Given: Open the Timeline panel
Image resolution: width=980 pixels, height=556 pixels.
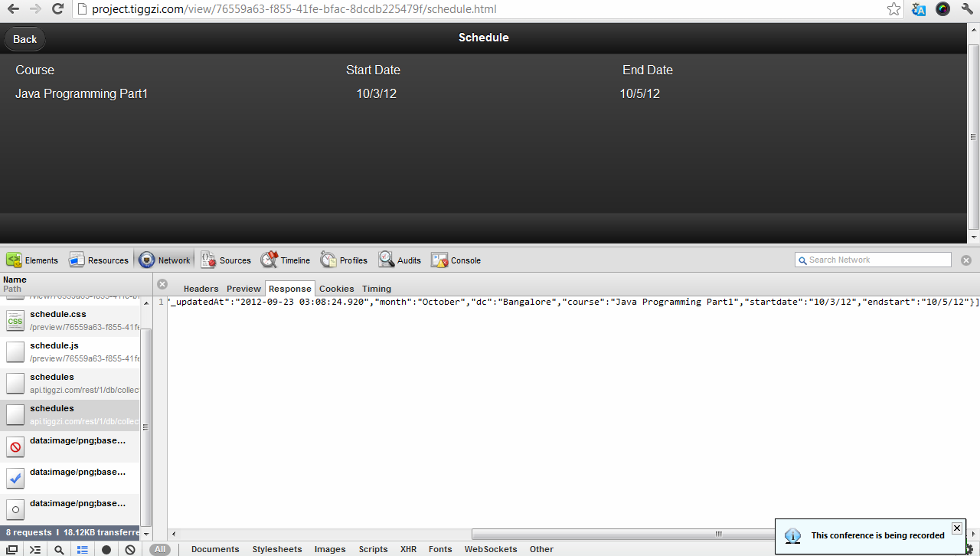Looking at the screenshot, I should tap(286, 260).
